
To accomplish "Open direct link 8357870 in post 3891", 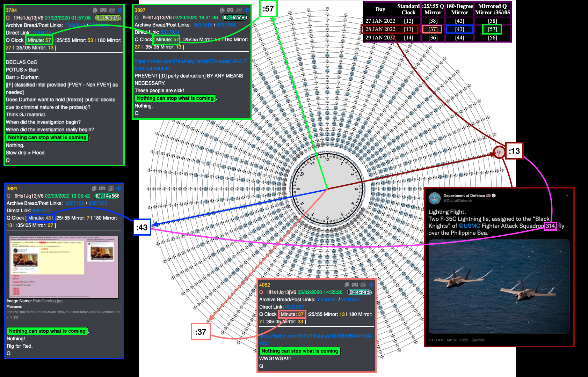I will [x=42, y=210].
